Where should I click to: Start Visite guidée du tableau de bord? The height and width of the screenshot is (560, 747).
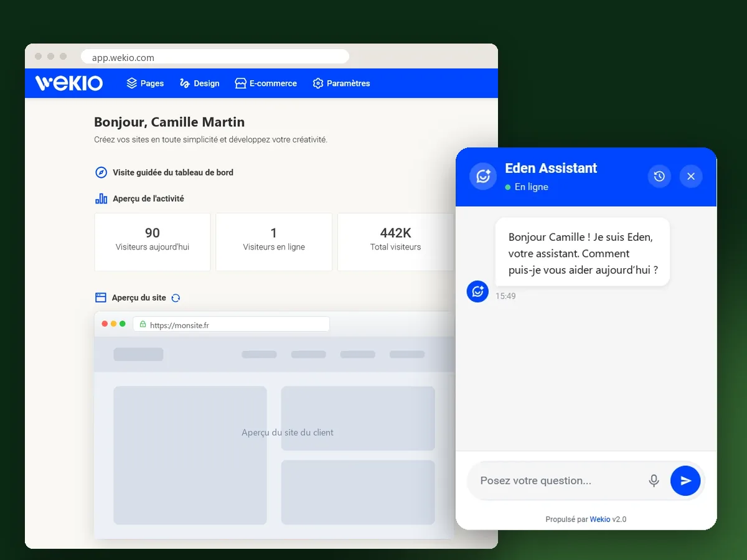[x=164, y=172]
